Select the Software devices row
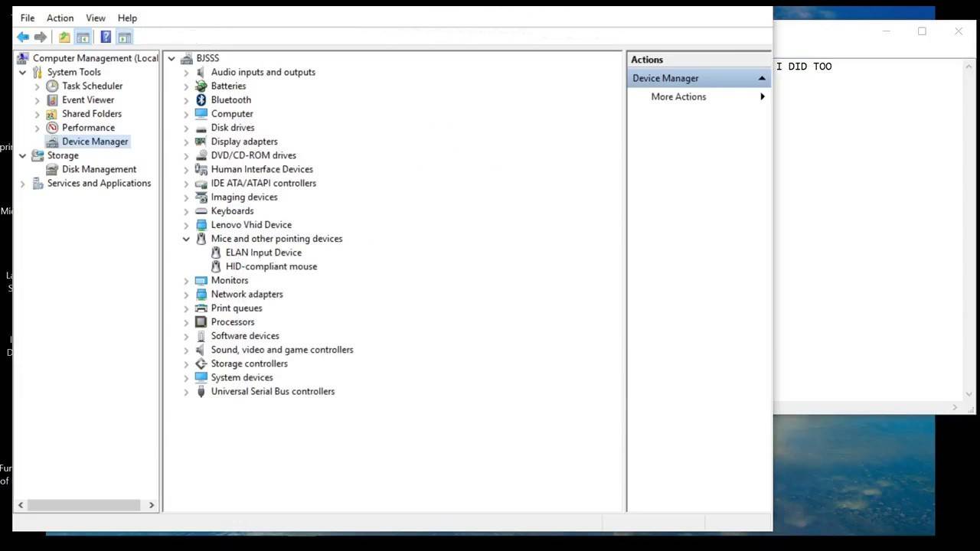Image resolution: width=980 pixels, height=551 pixels. (x=245, y=336)
